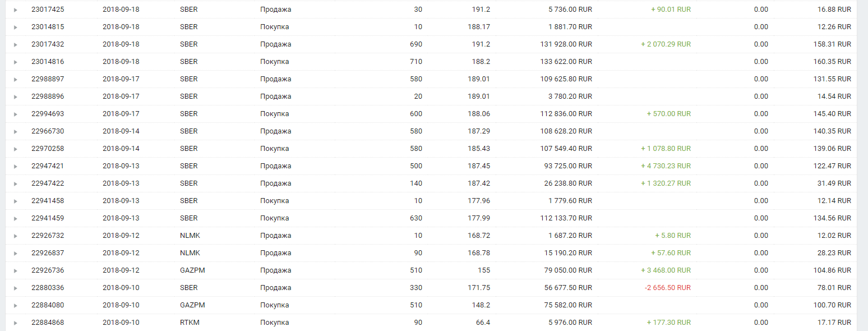Click the NLMK ticker in row 22926837
This screenshot has width=868, height=331.
click(x=190, y=253)
